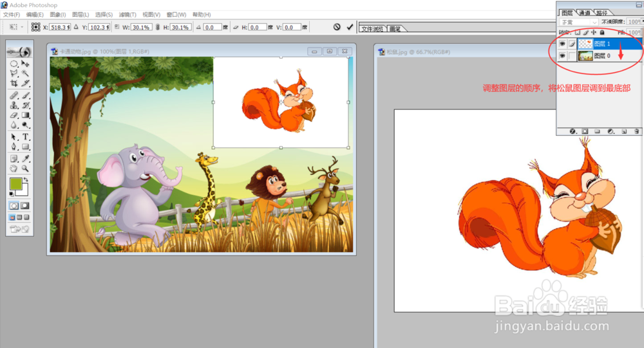The width and height of the screenshot is (644, 348).
Task: Open the 编辑(E) menu
Action: (35, 15)
